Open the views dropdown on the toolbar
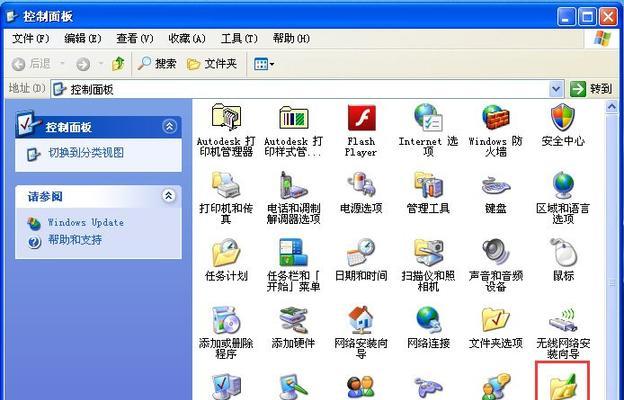The width and height of the screenshot is (624, 400). coord(264,64)
